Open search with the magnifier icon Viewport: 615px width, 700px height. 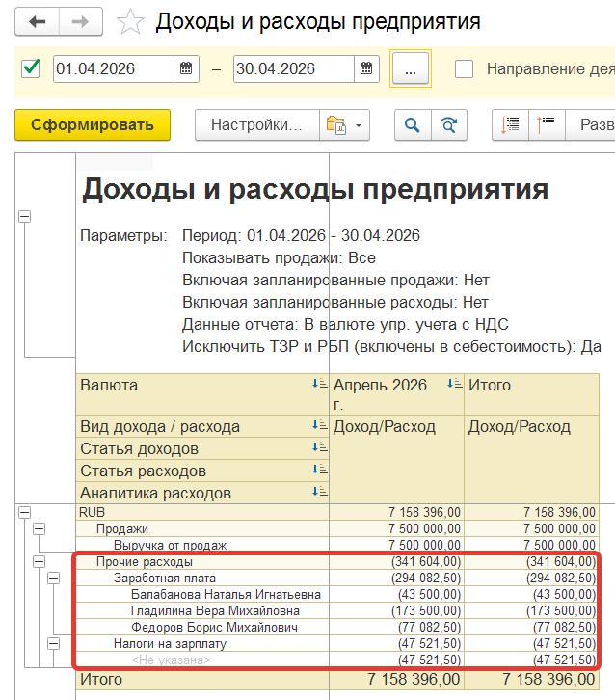tap(413, 125)
